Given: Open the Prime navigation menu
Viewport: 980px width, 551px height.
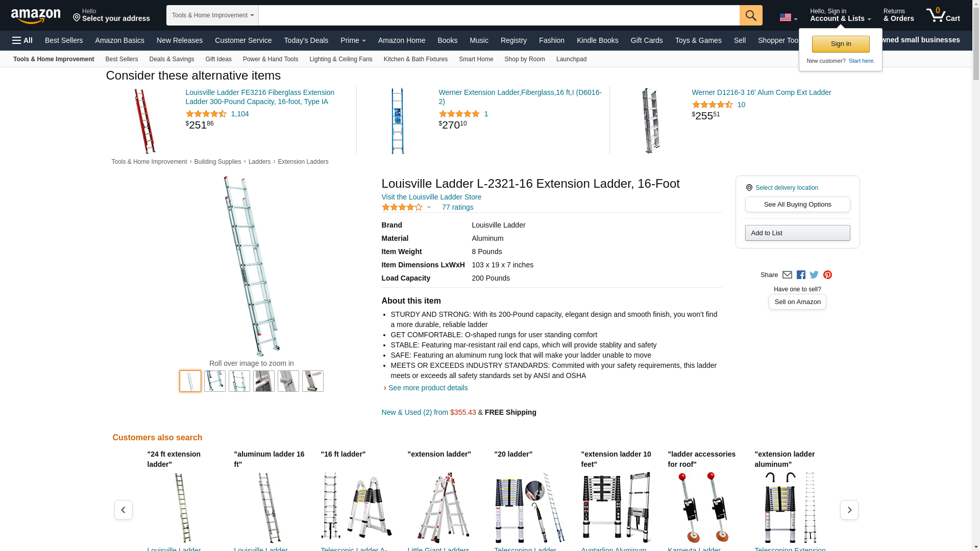Looking at the screenshot, I should point(353,40).
